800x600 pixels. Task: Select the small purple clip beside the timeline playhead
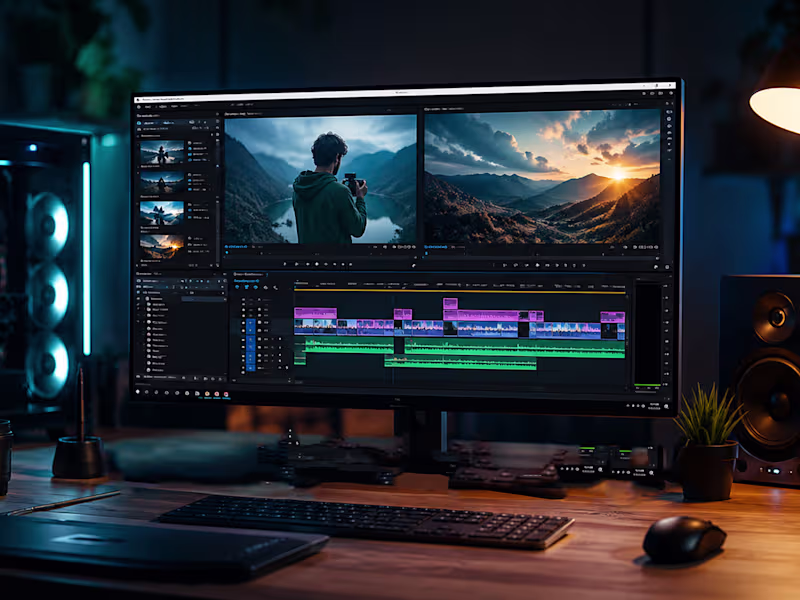(x=403, y=314)
